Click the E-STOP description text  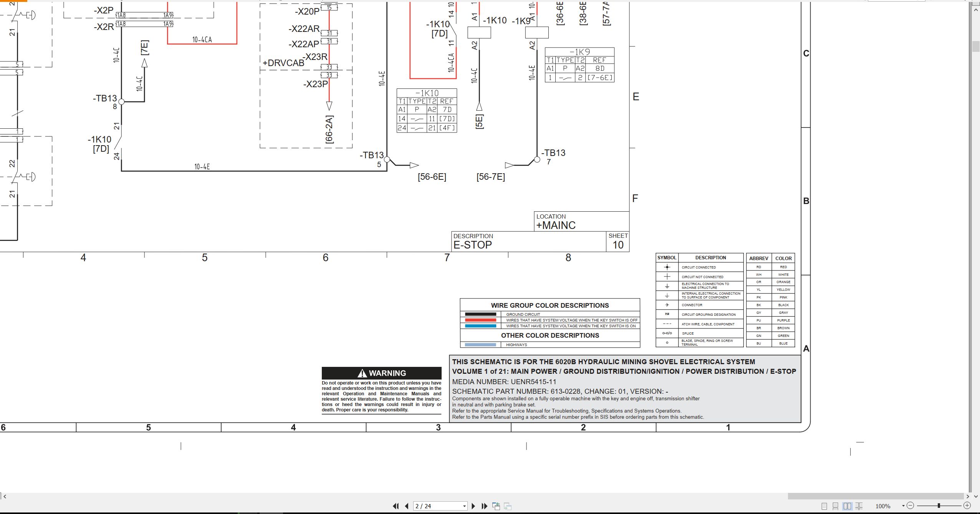(473, 245)
